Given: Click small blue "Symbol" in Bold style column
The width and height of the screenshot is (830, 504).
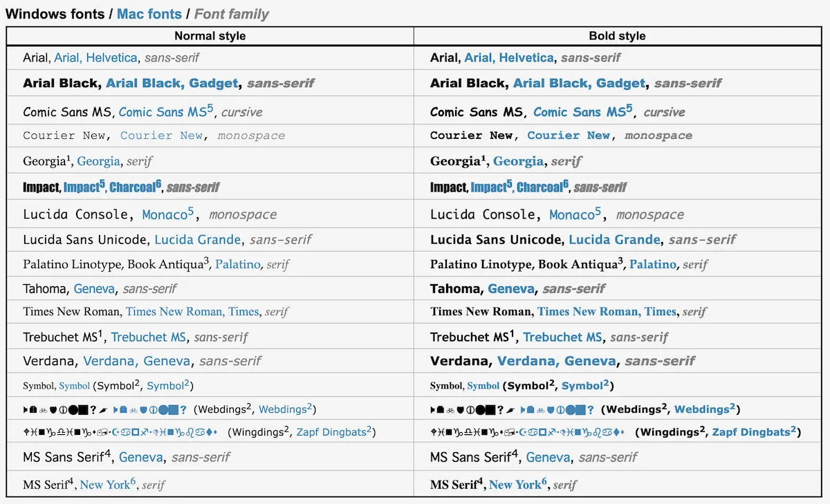Looking at the screenshot, I should [483, 386].
